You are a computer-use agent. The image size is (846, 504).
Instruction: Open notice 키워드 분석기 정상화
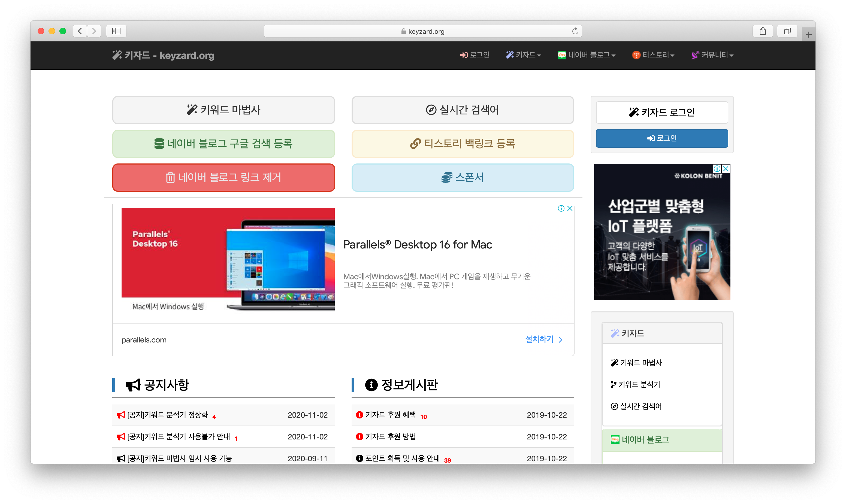tap(167, 415)
